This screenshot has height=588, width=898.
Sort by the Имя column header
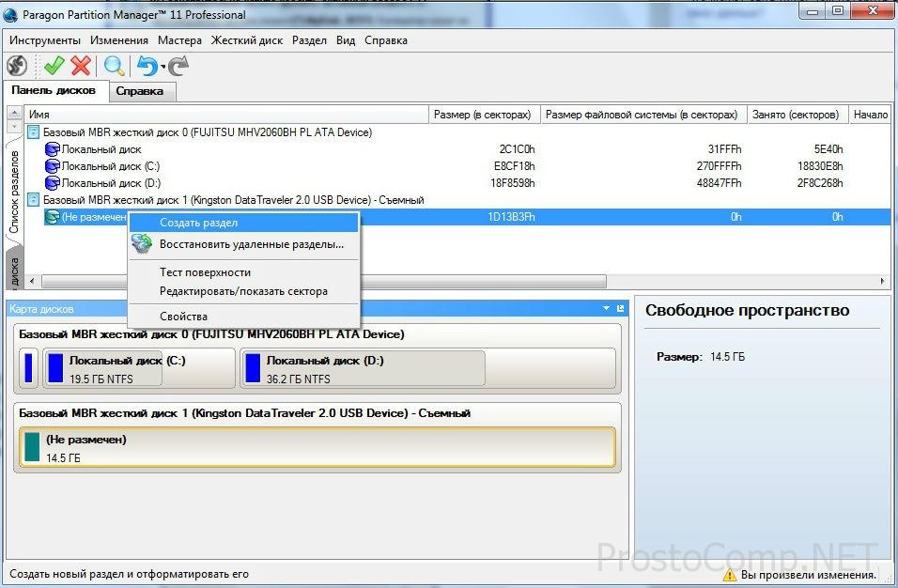coord(226,115)
